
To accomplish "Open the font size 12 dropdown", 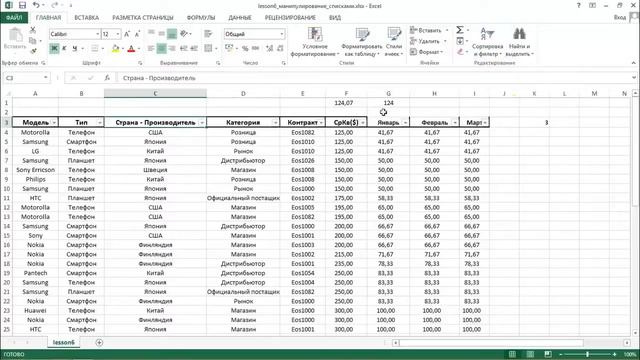I will coord(118,34).
